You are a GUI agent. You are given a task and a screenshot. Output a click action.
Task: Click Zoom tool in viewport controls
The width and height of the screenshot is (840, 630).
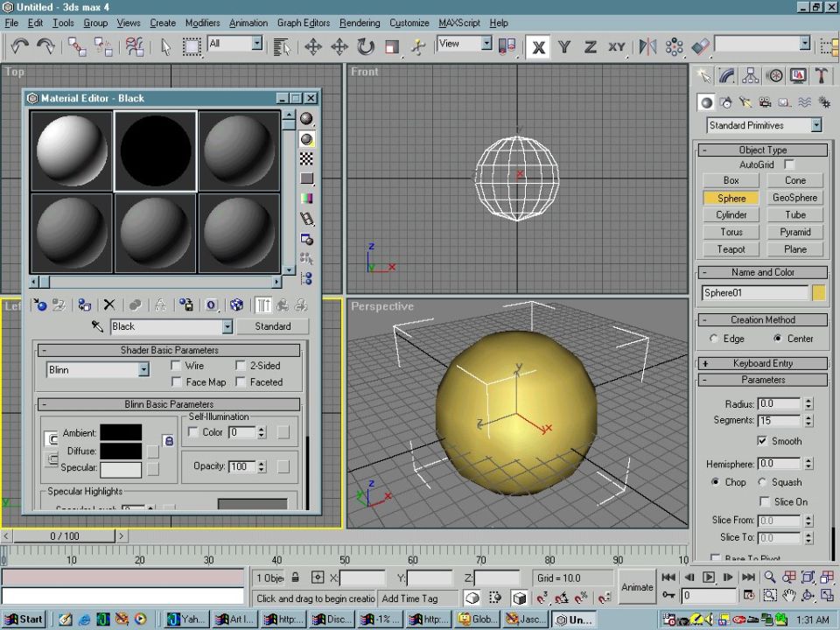point(770,577)
